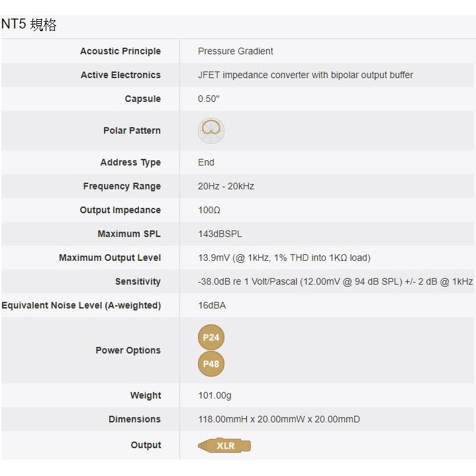Click the 143dBSPL maximum SPL value

pos(220,234)
